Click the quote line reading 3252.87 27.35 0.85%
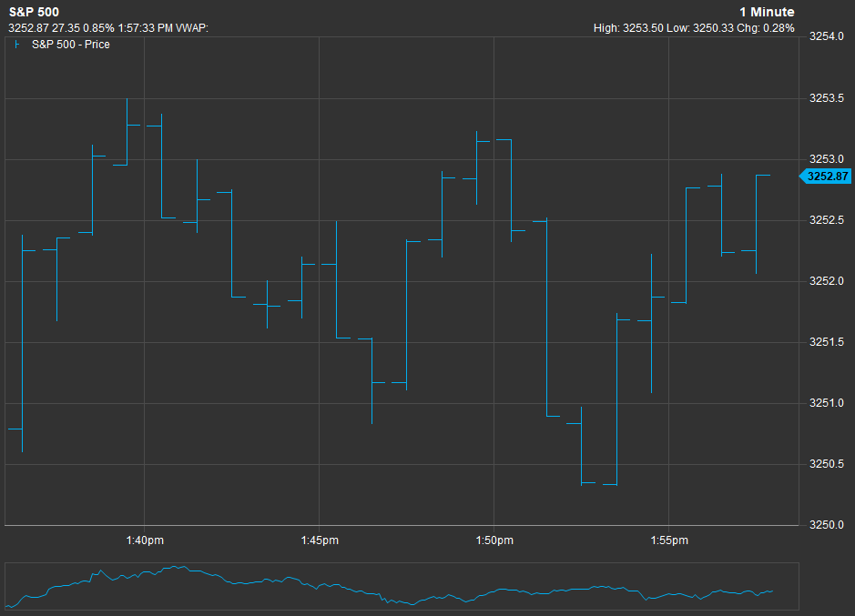The width and height of the screenshot is (855, 616). [x=108, y=28]
